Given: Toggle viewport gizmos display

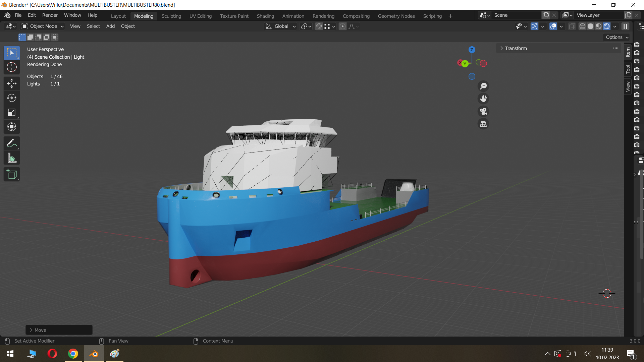Looking at the screenshot, I should point(534,26).
